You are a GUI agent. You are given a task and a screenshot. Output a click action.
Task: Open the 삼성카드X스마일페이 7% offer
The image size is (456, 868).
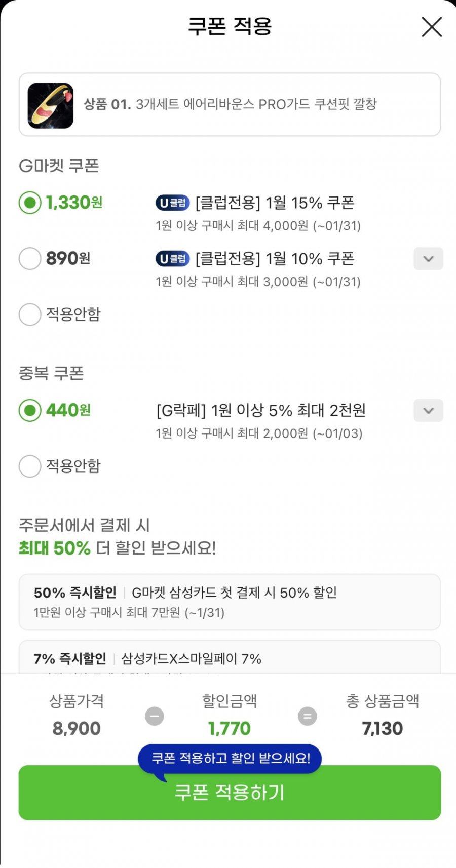230,658
